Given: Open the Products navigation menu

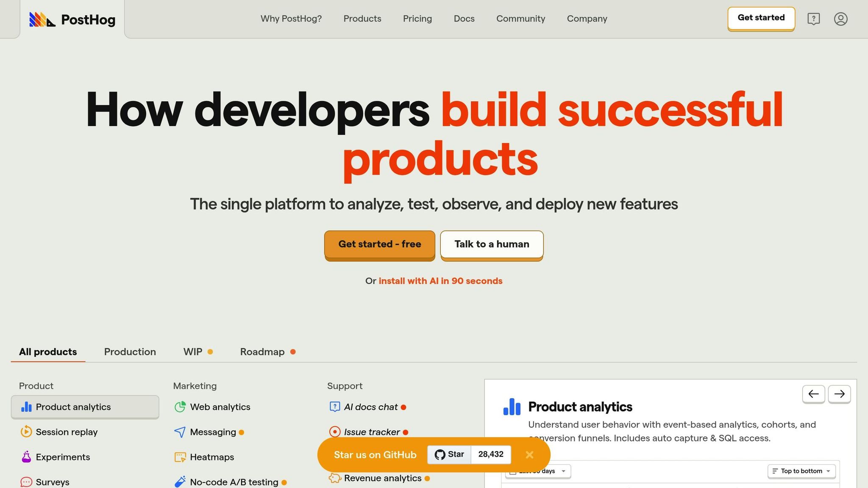Looking at the screenshot, I should 362,19.
